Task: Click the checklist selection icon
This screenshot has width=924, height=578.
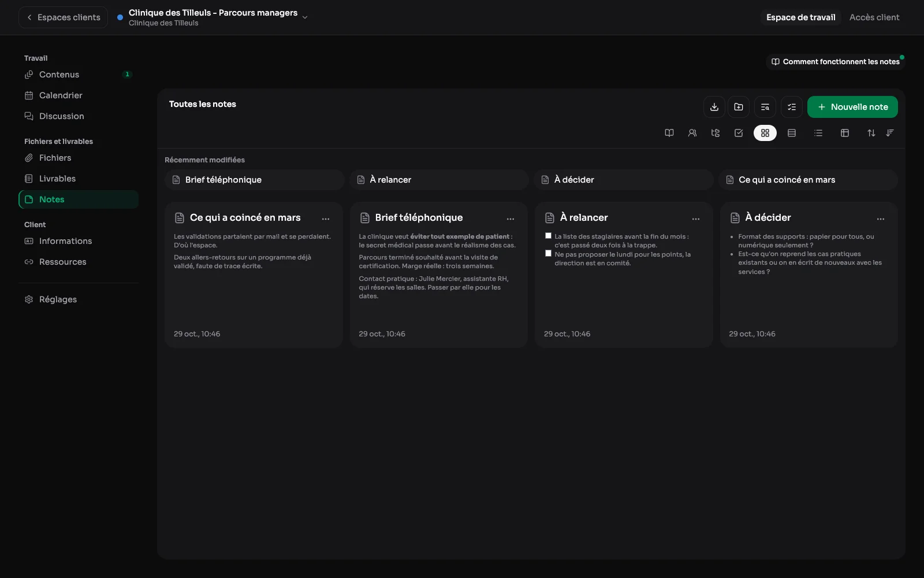Action: point(792,107)
